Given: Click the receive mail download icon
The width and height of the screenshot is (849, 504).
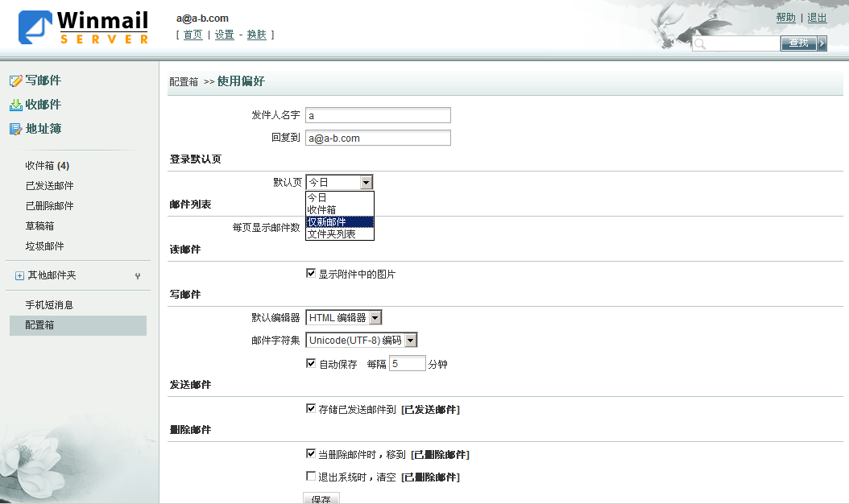Looking at the screenshot, I should pos(15,105).
